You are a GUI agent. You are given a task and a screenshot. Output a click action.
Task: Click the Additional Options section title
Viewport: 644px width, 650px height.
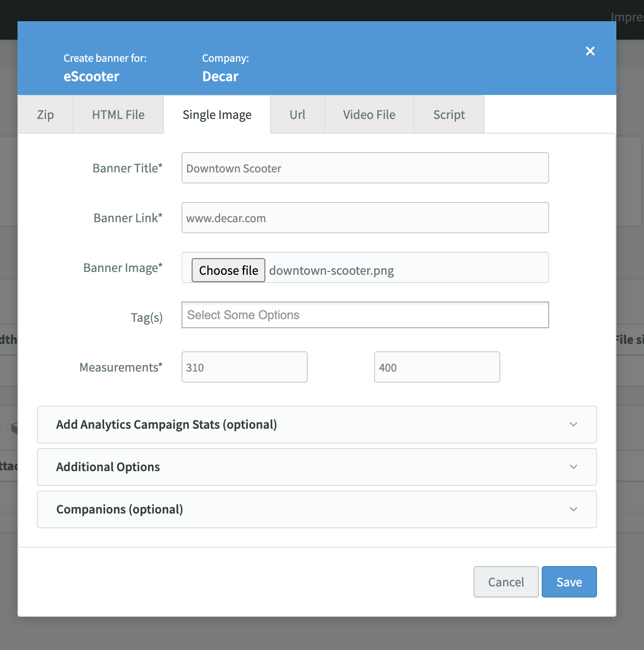click(108, 467)
